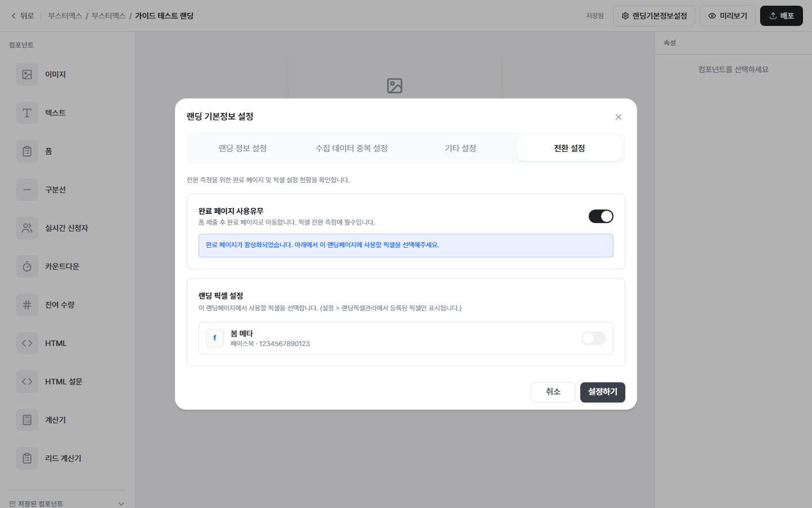Viewport: 812px width, 508px height.
Task: Switch to the 기타 설정 tab
Action: click(x=461, y=148)
